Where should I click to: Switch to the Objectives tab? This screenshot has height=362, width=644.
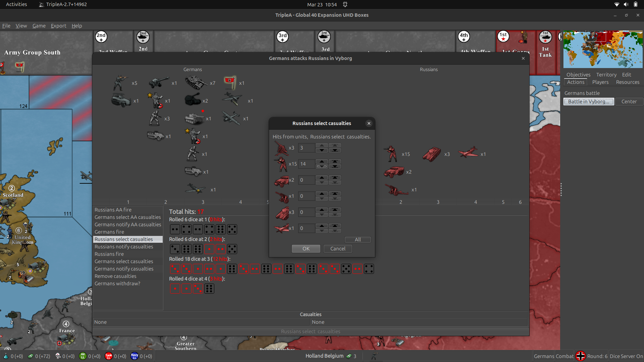coord(578,74)
